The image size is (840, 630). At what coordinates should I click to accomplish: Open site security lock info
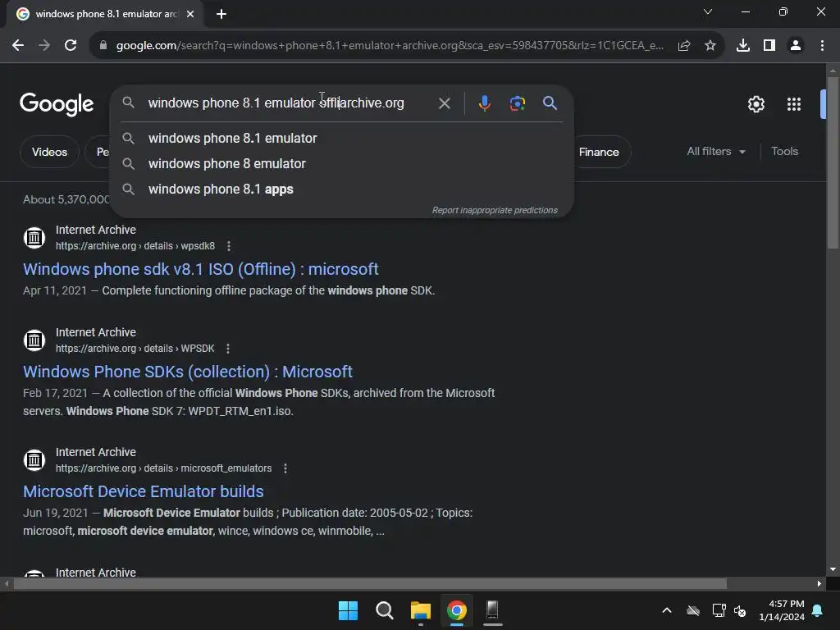click(x=103, y=46)
